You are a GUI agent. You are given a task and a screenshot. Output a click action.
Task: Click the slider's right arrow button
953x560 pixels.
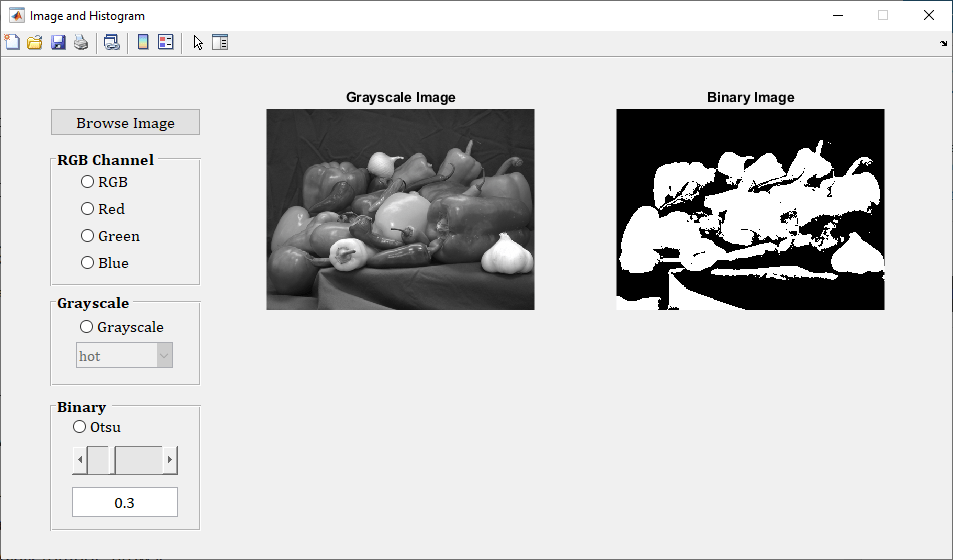click(x=170, y=461)
